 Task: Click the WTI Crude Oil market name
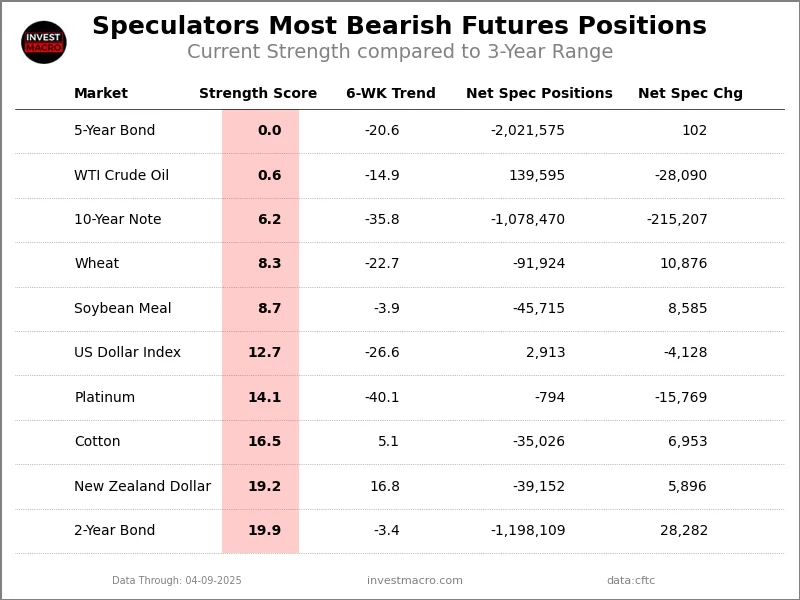[122, 176]
